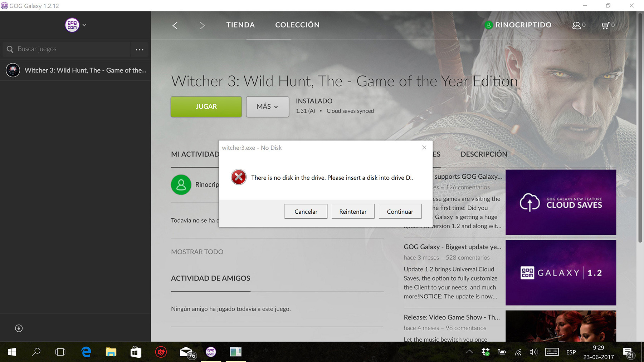This screenshot has height=362, width=644.
Task: Open Task View on the taskbar
Action: (60, 352)
